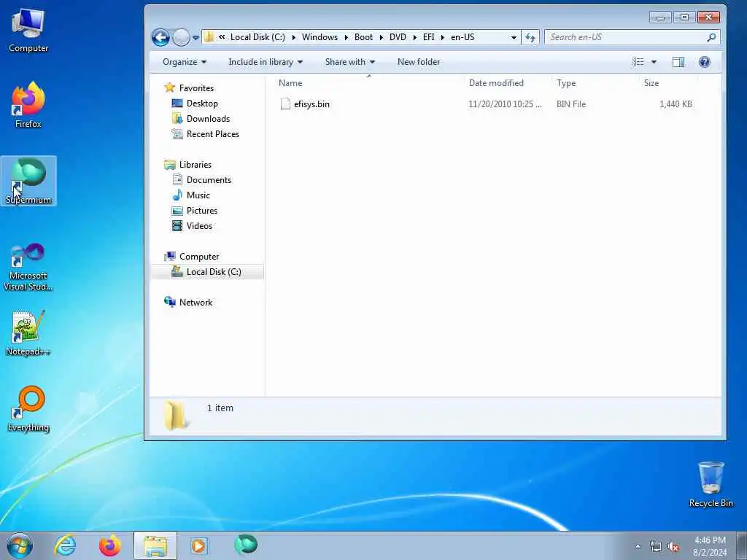Go back with the Explorer Back arrow
747x560 pixels.
160,37
